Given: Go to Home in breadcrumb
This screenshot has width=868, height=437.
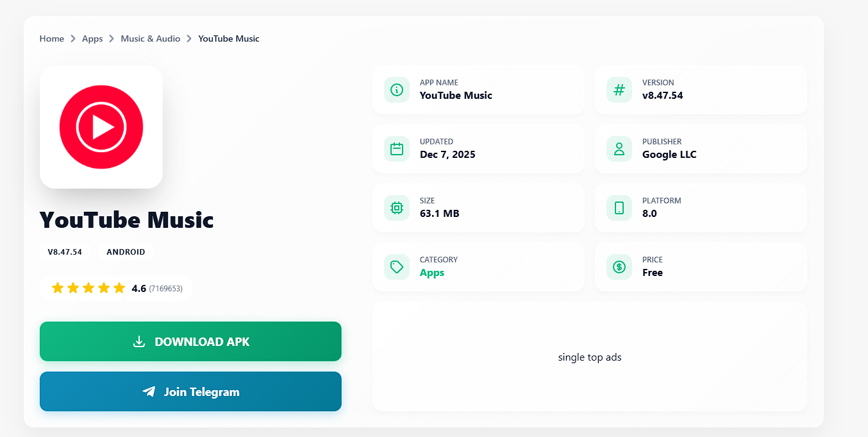Looking at the screenshot, I should pos(52,39).
